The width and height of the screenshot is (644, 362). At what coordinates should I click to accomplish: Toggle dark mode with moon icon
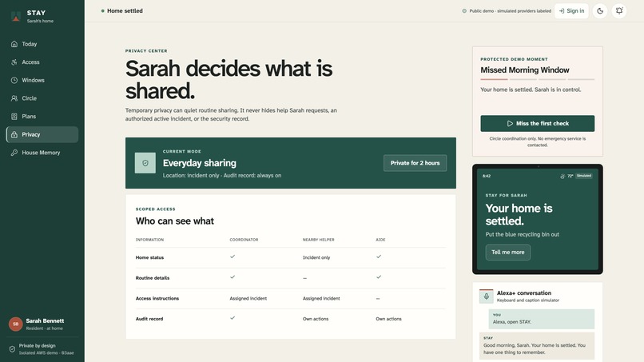coord(600,11)
